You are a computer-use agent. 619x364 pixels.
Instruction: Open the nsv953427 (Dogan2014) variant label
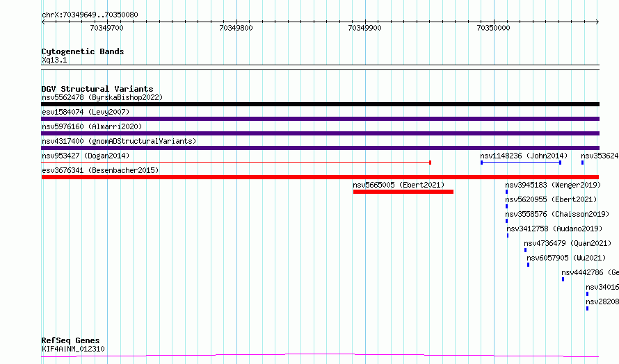click(86, 156)
